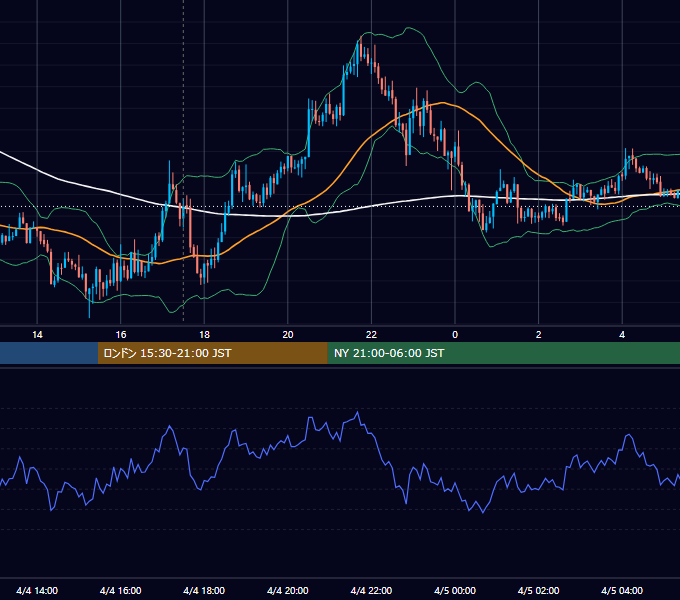Click the lowest candlestick wick after 15:00
Screen dimensions: 680x600
coord(90,302)
